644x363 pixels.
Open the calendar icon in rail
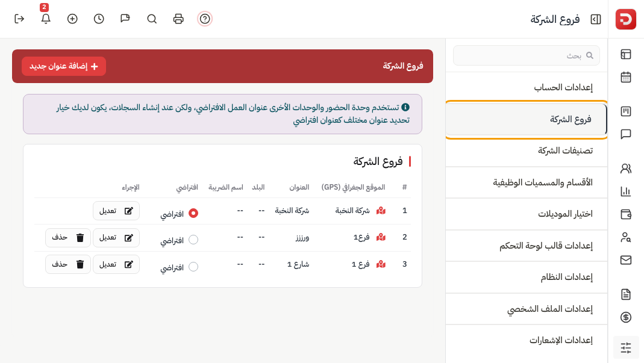tap(625, 77)
